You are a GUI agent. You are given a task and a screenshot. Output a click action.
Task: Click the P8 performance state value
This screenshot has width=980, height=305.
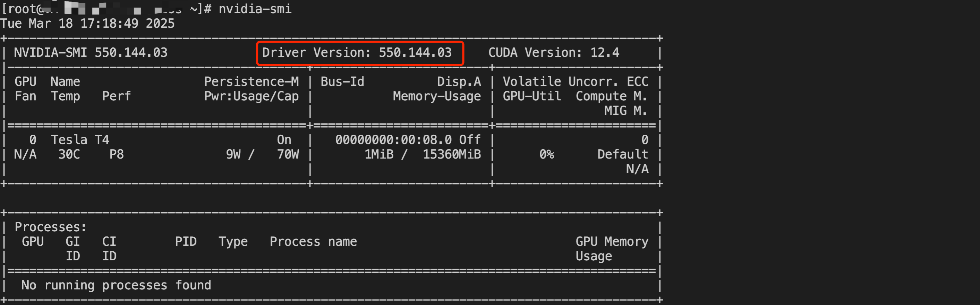[x=117, y=154]
